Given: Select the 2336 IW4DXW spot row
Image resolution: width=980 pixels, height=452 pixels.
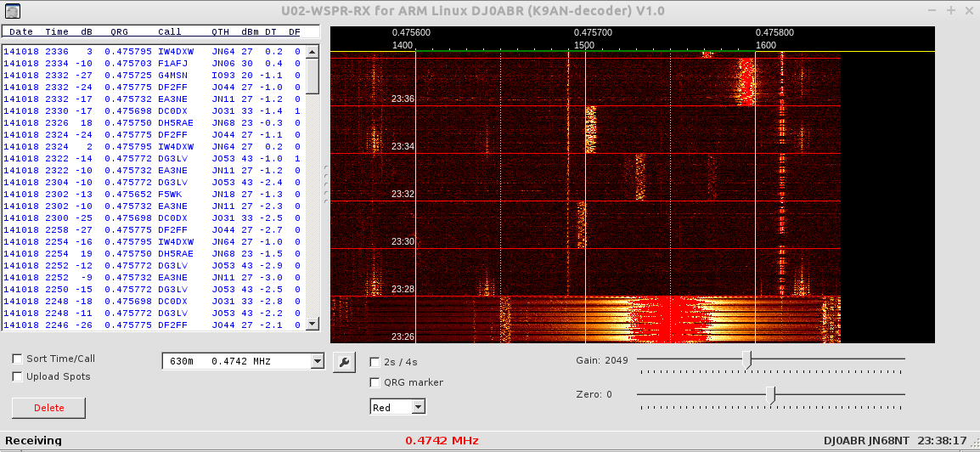Looking at the screenshot, I should pyautogui.click(x=153, y=51).
